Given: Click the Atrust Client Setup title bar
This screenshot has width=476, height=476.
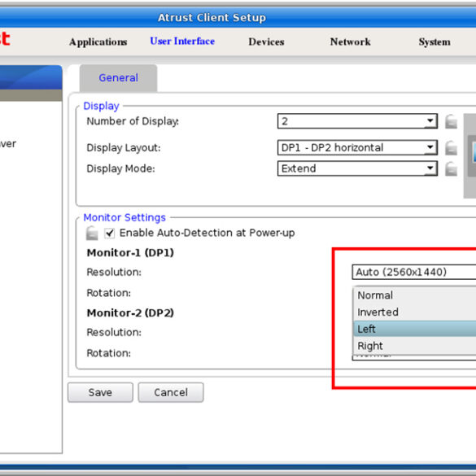Looking at the screenshot, I should tap(238, 17).
